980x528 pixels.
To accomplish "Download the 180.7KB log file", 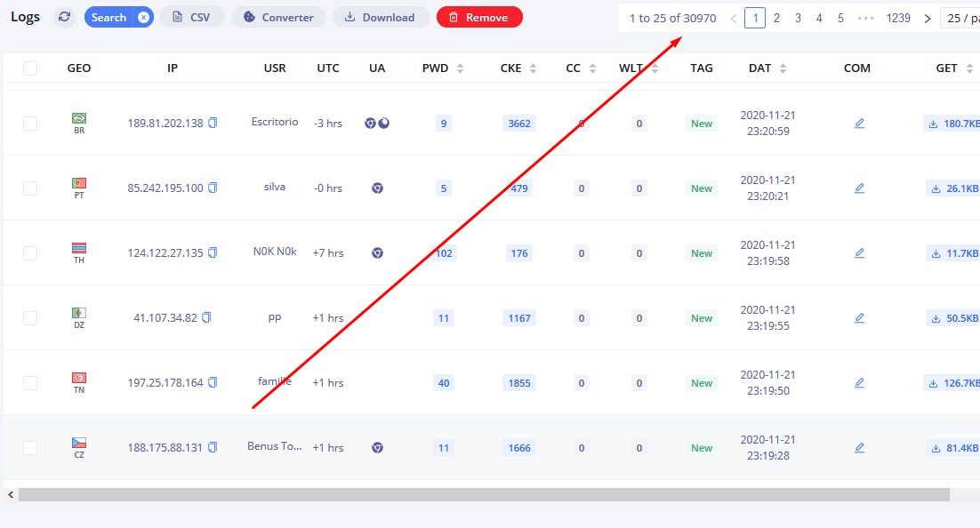I will coord(952,124).
